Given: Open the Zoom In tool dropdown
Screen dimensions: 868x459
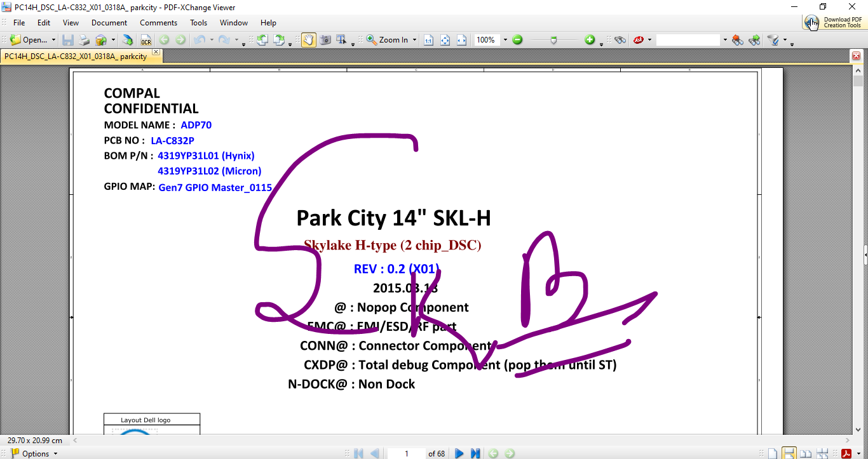Looking at the screenshot, I should click(x=415, y=40).
